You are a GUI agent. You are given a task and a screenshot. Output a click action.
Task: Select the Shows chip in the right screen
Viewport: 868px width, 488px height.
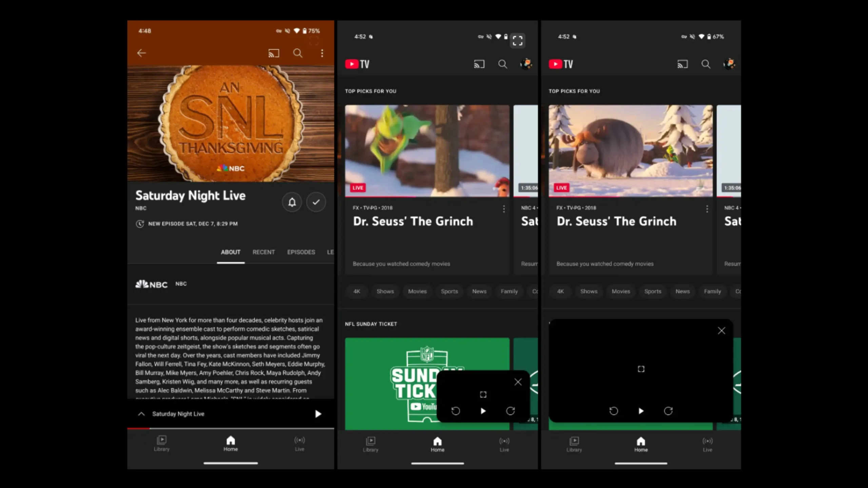(589, 291)
